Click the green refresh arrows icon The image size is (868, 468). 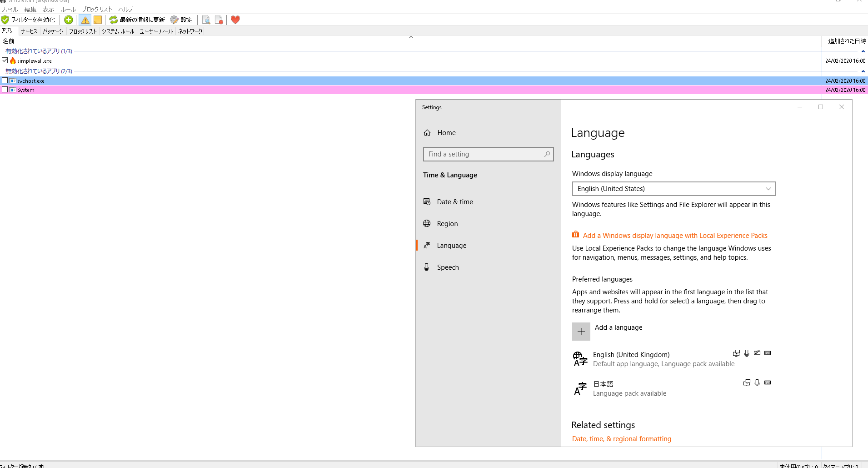[x=114, y=20]
